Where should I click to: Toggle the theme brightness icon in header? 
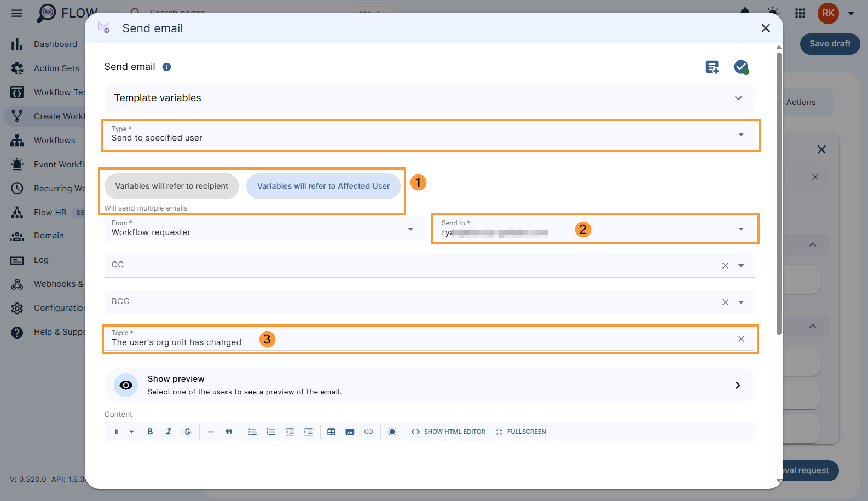[773, 13]
